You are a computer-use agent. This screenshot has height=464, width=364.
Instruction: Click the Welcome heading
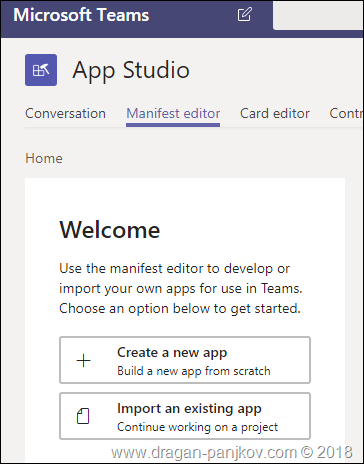pyautogui.click(x=110, y=230)
